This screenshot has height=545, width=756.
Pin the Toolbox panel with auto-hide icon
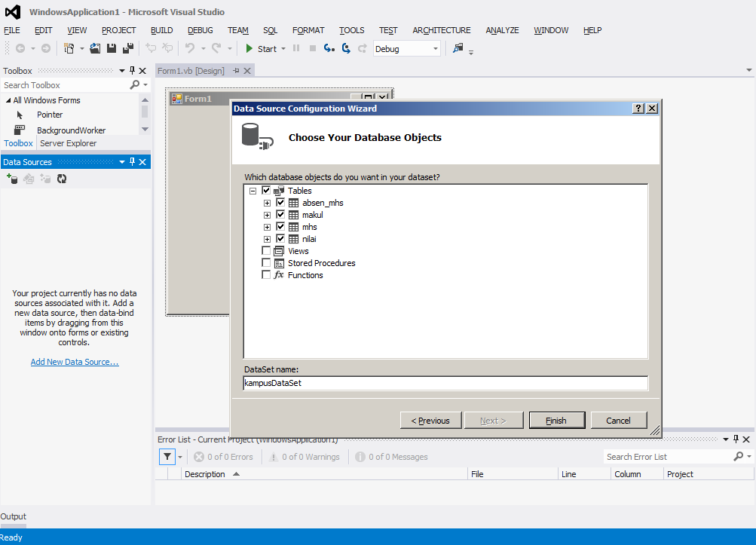point(133,70)
